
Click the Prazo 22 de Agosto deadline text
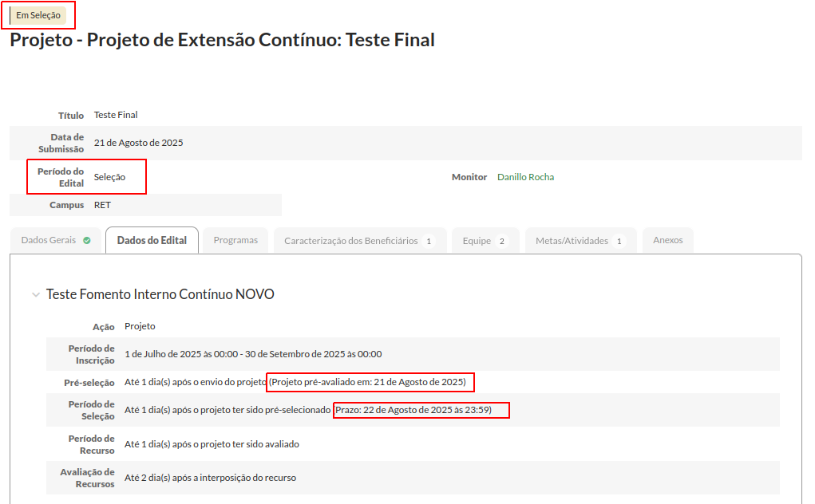421,410
